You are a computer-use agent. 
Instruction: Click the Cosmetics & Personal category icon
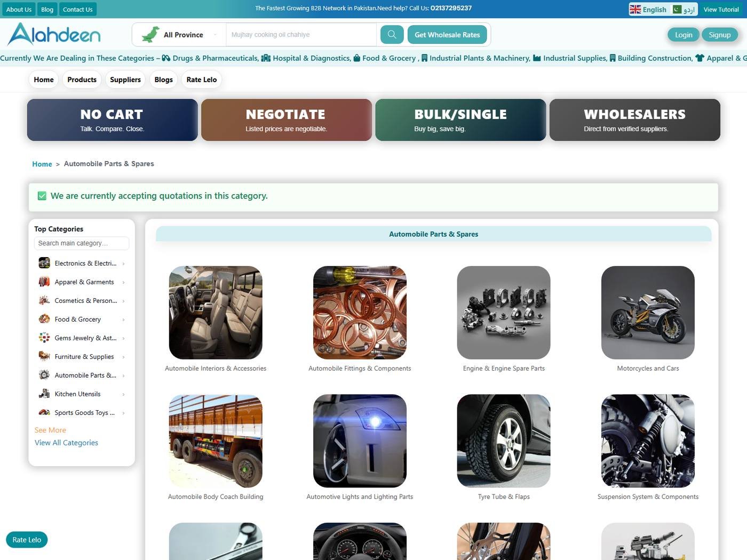(44, 300)
